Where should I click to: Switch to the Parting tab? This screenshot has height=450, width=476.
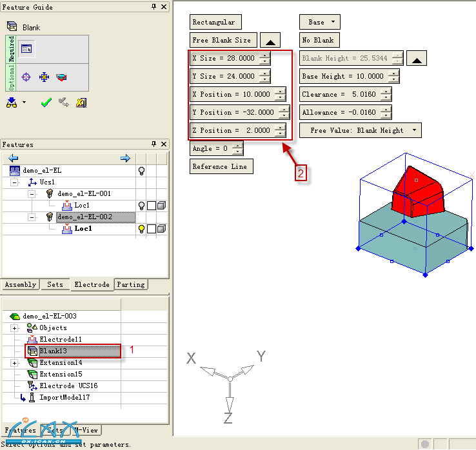[x=131, y=284]
